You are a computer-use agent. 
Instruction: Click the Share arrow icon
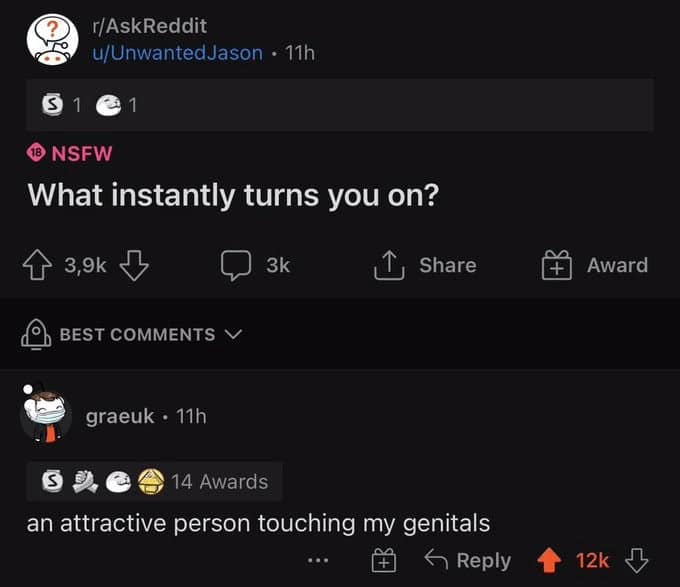pyautogui.click(x=387, y=265)
